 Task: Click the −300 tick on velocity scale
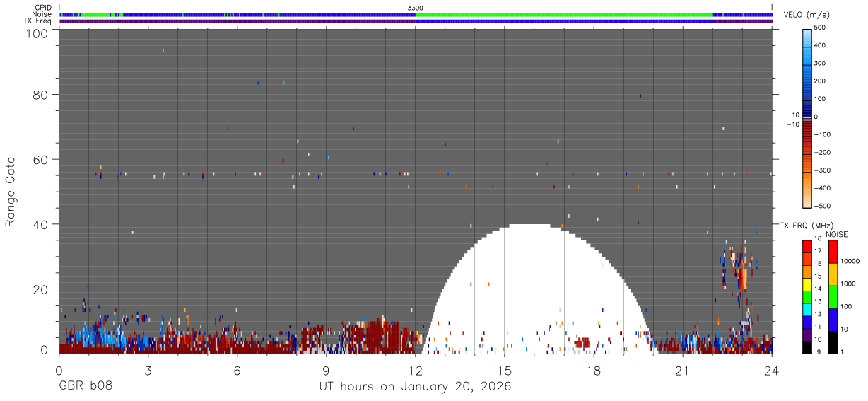823,170
